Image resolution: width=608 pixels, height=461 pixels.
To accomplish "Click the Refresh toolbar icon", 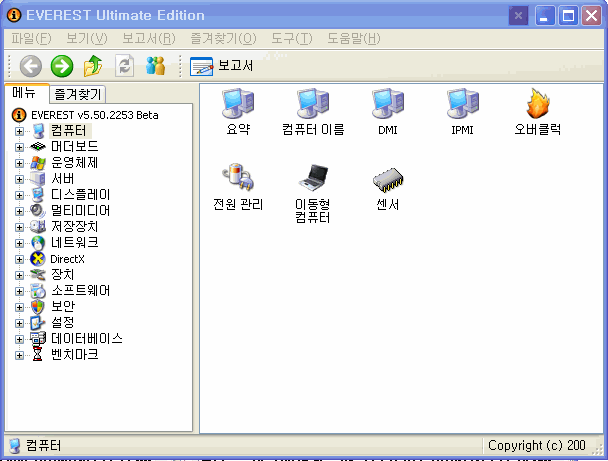I will [124, 66].
